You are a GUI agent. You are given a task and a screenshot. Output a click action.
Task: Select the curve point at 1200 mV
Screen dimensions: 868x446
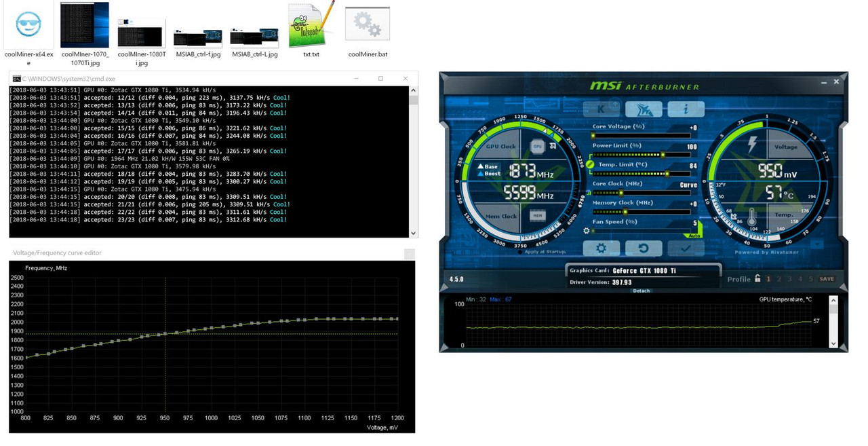397,318
